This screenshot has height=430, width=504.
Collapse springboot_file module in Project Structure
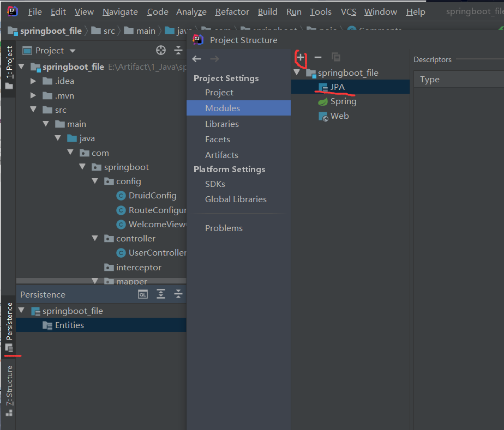(297, 72)
